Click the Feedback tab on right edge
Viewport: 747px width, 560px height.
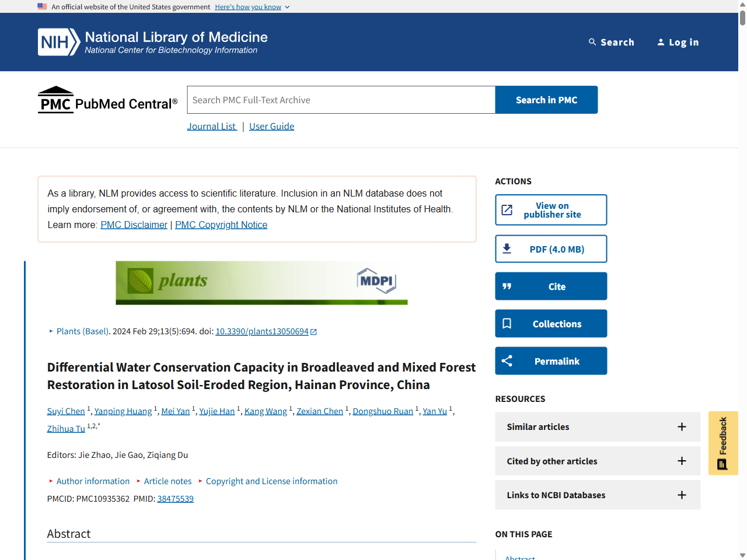[723, 443]
